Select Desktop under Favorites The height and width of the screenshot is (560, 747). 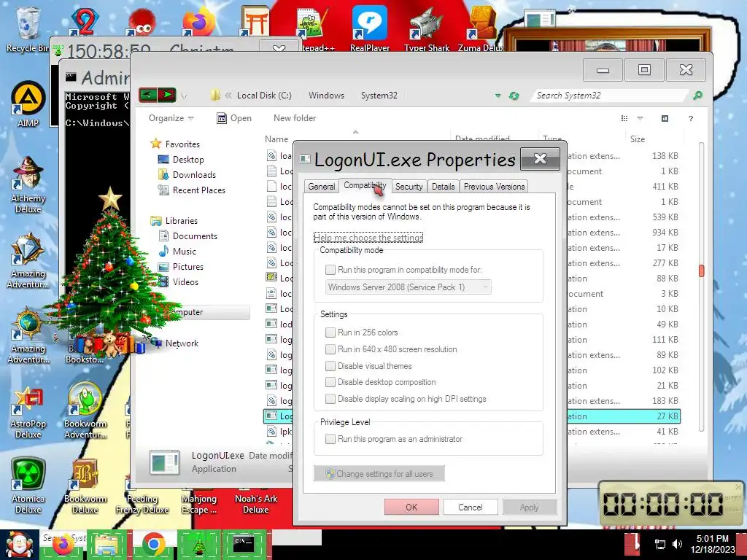point(187,160)
